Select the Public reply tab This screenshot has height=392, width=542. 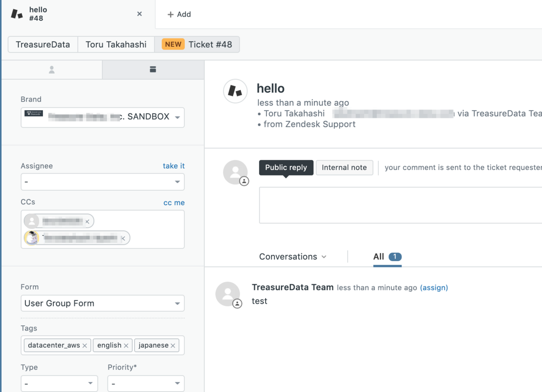286,167
